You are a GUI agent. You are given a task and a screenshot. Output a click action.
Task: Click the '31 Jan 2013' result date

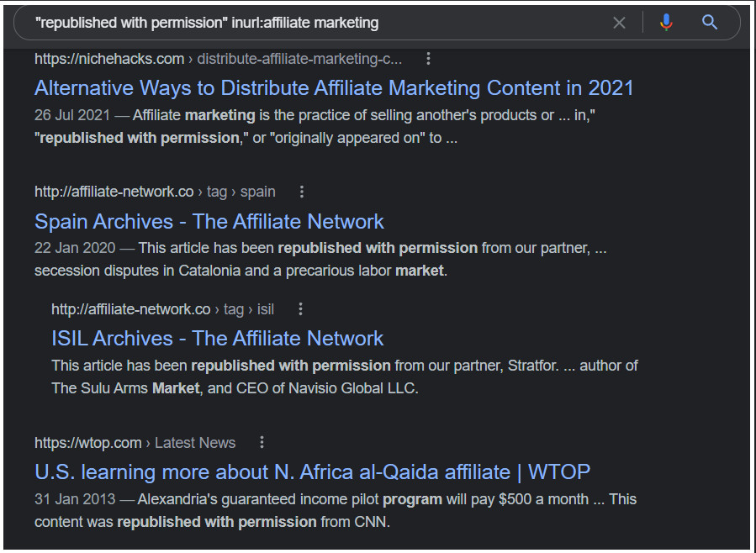click(x=75, y=499)
